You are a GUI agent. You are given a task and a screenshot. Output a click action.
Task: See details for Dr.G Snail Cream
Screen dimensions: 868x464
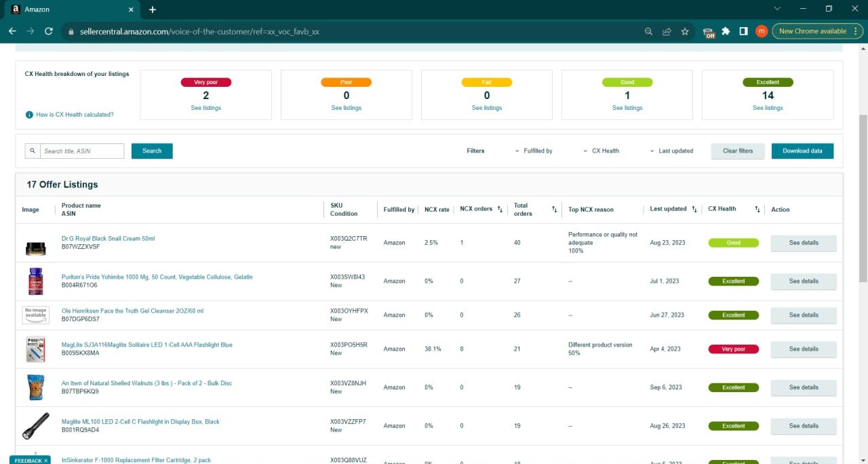coord(804,243)
